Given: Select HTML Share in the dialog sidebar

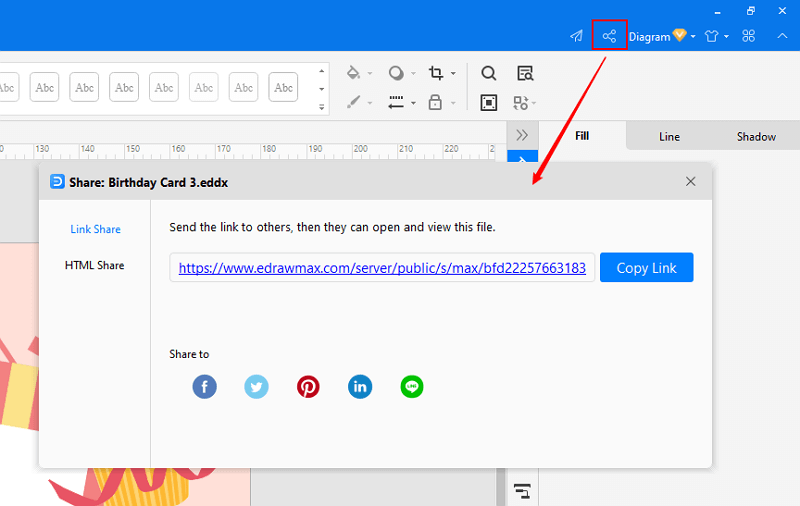Looking at the screenshot, I should click(94, 265).
